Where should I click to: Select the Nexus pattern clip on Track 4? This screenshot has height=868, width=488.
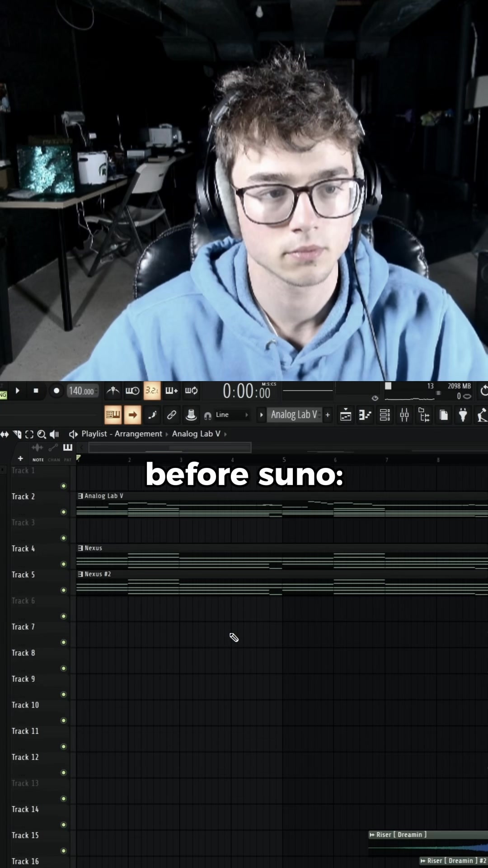(282, 557)
